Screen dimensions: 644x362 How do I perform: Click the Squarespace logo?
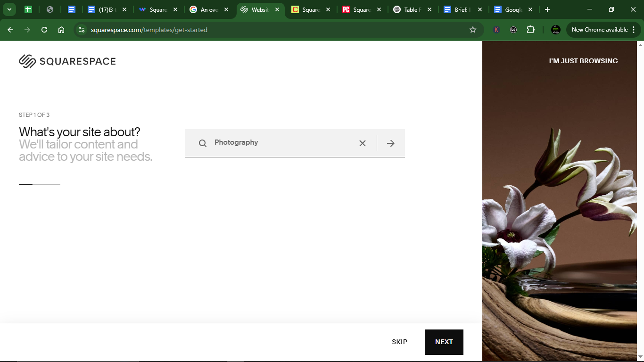[x=67, y=61]
